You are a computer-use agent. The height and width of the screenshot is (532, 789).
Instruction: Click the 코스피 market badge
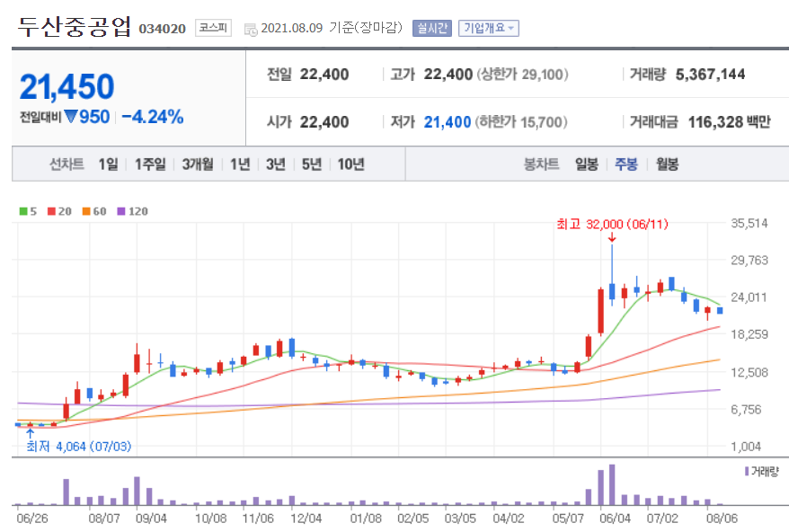[x=213, y=28]
